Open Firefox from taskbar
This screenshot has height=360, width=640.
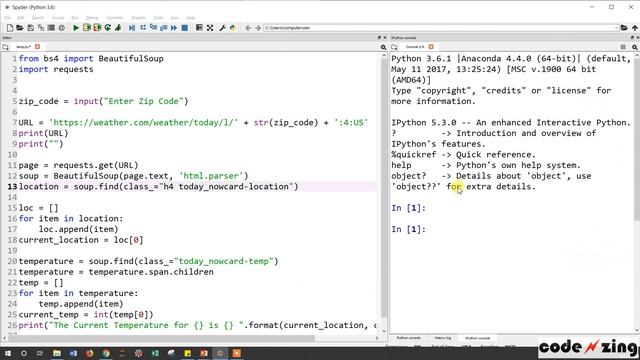tap(89, 353)
